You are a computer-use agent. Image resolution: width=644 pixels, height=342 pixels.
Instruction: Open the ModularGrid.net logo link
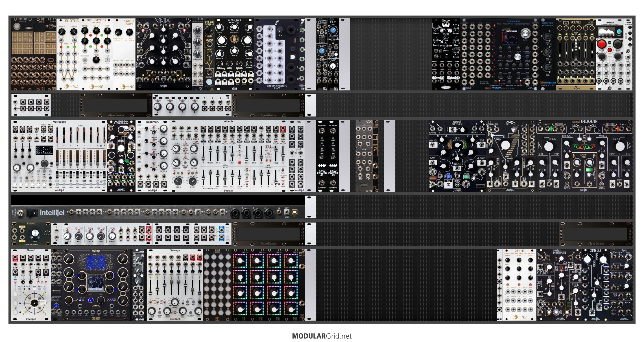[322, 336]
